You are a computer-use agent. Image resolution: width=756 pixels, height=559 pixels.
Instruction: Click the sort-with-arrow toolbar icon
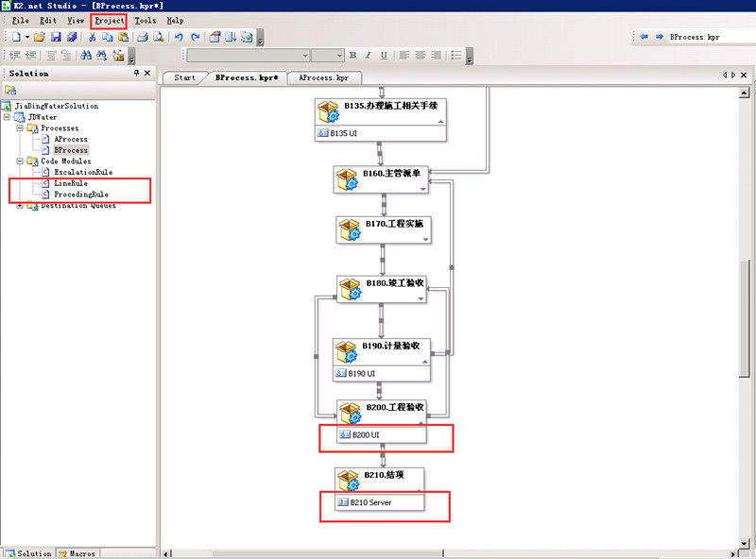[x=231, y=37]
